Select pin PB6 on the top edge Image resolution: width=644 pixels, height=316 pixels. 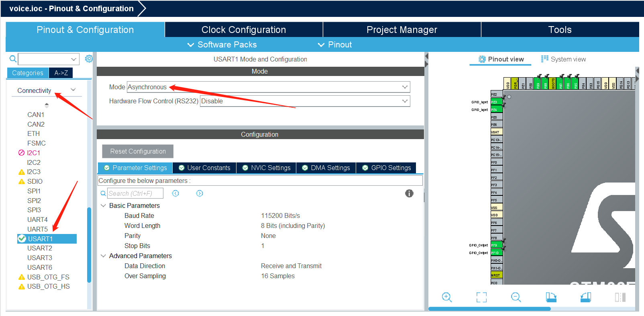tap(568, 83)
